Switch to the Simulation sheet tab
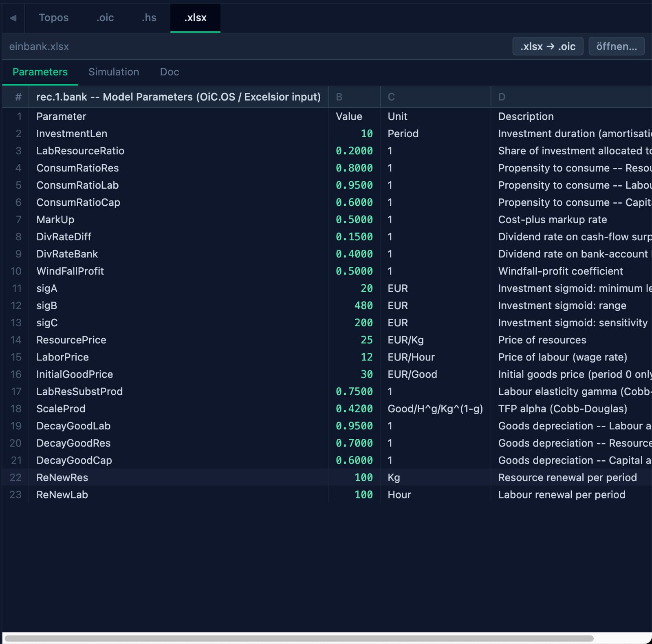 point(114,72)
